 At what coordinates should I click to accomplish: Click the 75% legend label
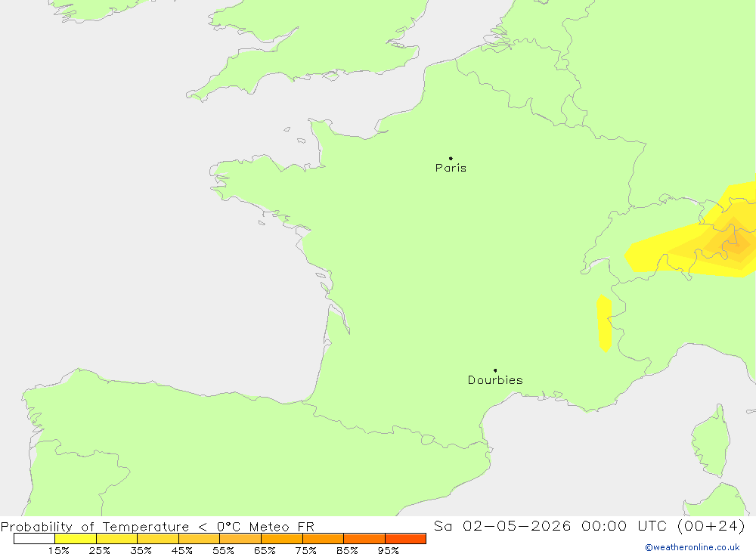coord(305,550)
